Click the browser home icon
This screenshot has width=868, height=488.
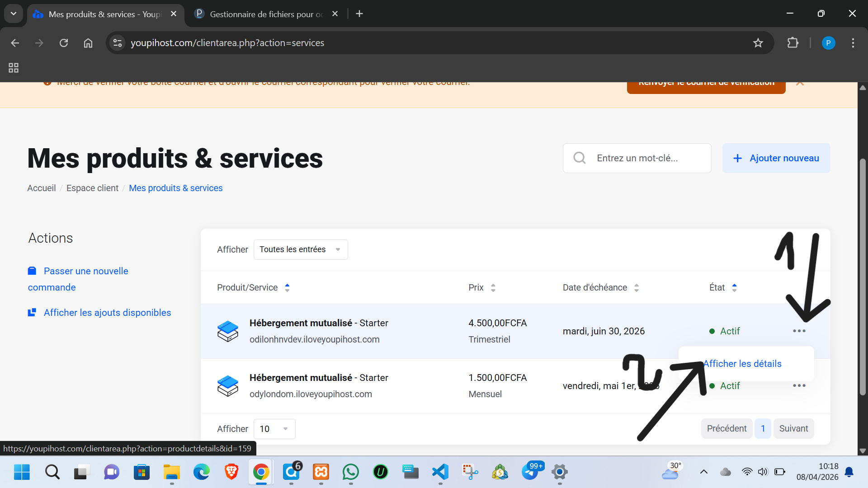(88, 43)
